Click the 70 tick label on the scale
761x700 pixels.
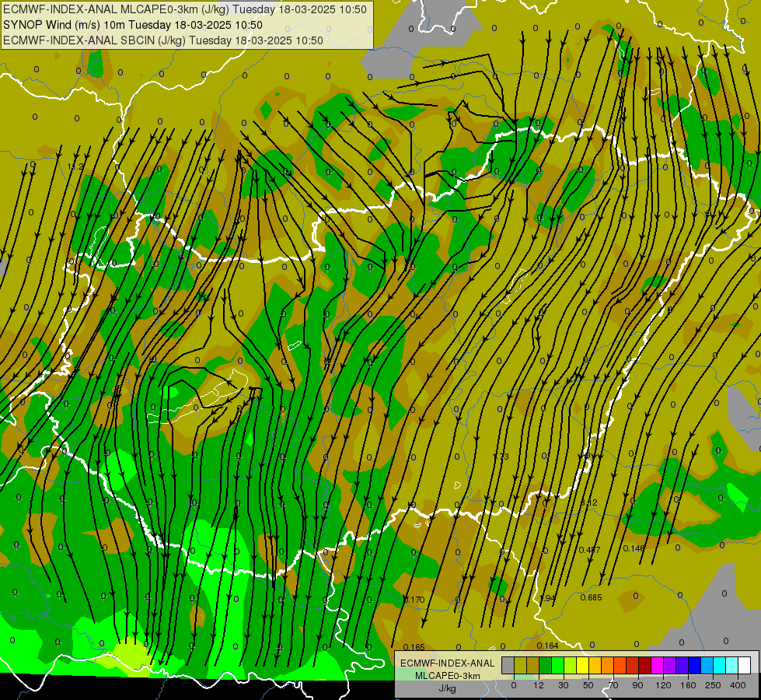pyautogui.click(x=613, y=685)
